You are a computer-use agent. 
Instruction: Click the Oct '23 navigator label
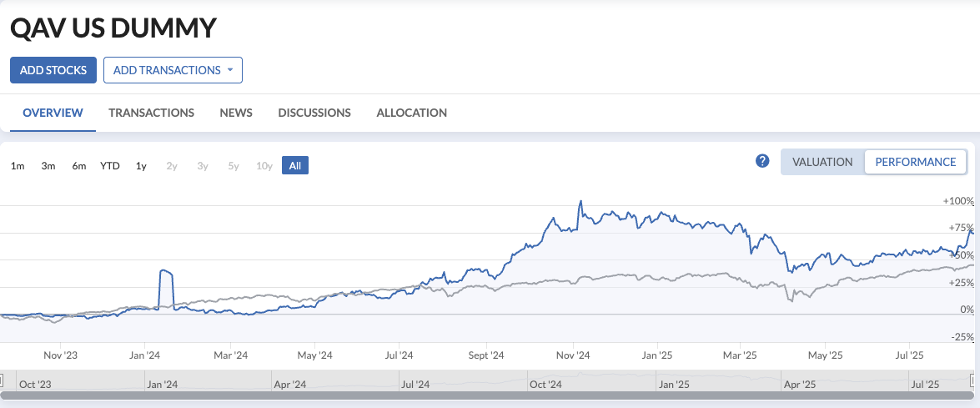click(x=36, y=385)
